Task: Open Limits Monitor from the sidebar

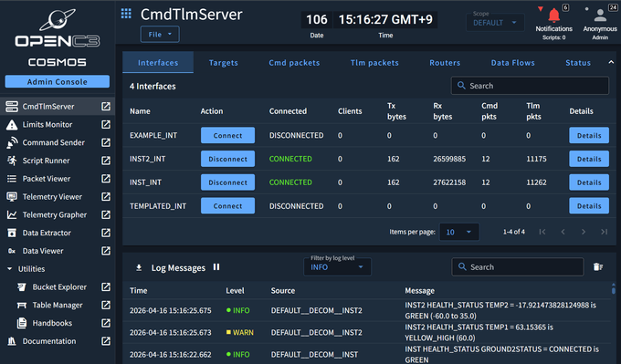Action: [47, 124]
